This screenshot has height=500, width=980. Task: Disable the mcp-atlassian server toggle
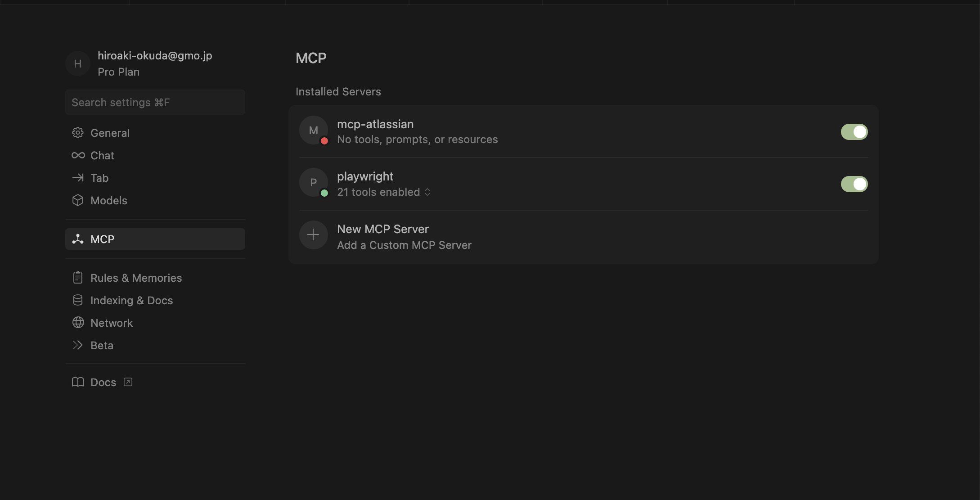(x=854, y=132)
